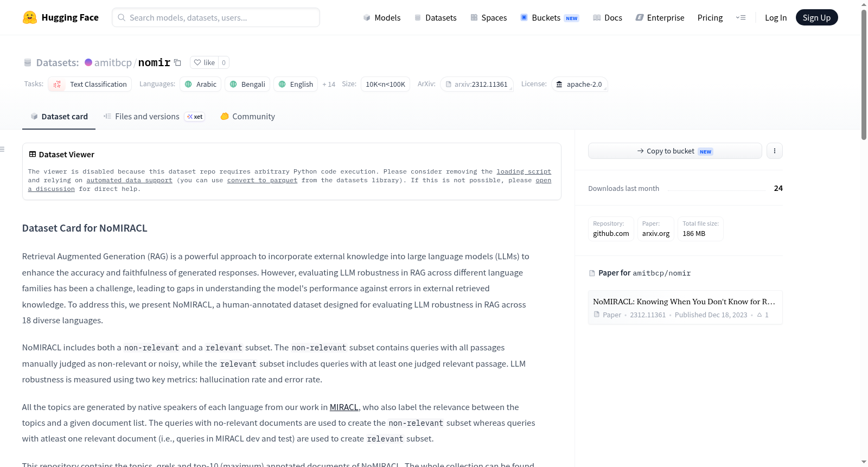Click the Datasets breadcrumb icon
Screen dimensions: 868x467
(28, 63)
